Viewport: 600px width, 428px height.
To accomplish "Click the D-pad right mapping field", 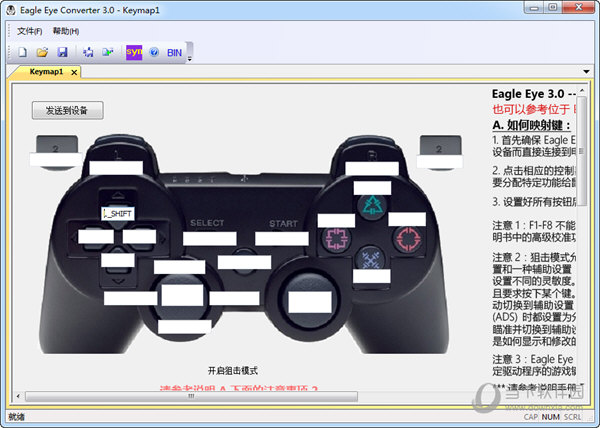I will tap(139, 236).
